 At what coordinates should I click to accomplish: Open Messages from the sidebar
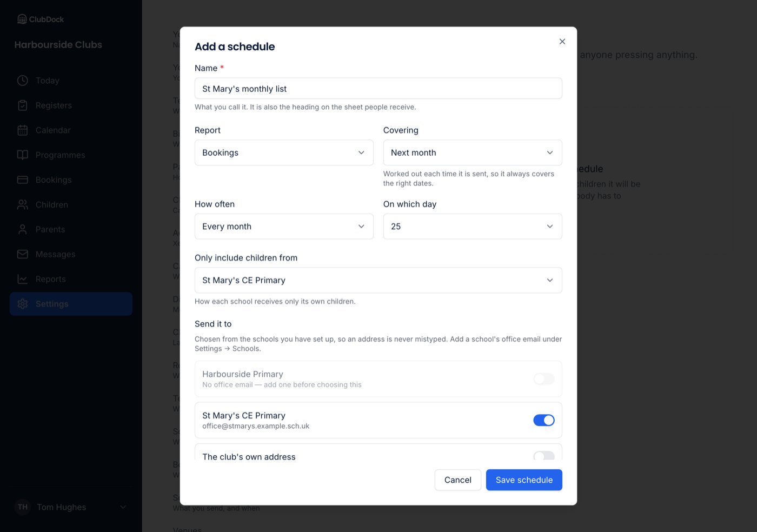coord(71,255)
